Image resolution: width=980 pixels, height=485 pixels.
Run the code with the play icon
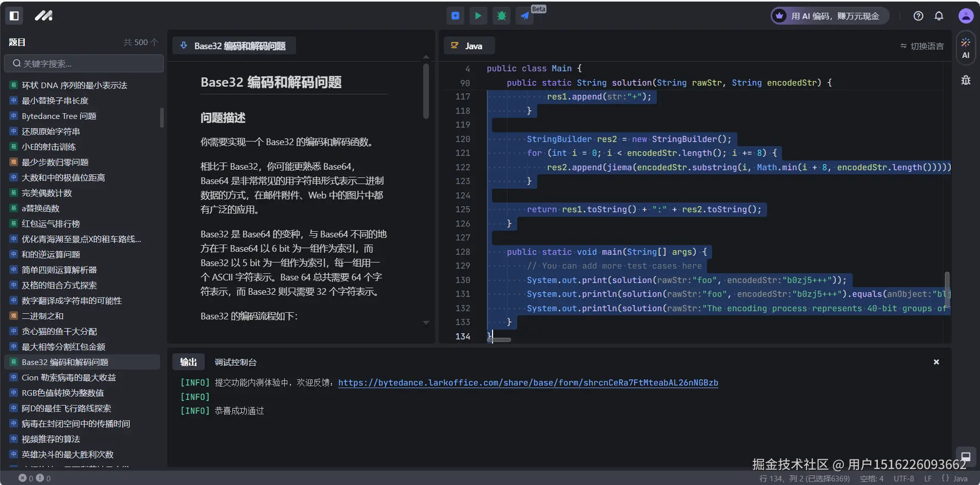coord(478,16)
